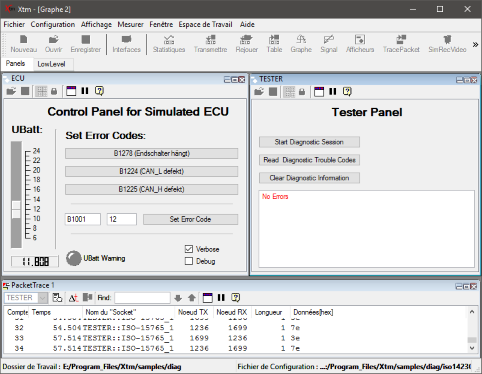Click the lock icon in ECU panel
482x374 pixels.
click(x=54, y=91)
